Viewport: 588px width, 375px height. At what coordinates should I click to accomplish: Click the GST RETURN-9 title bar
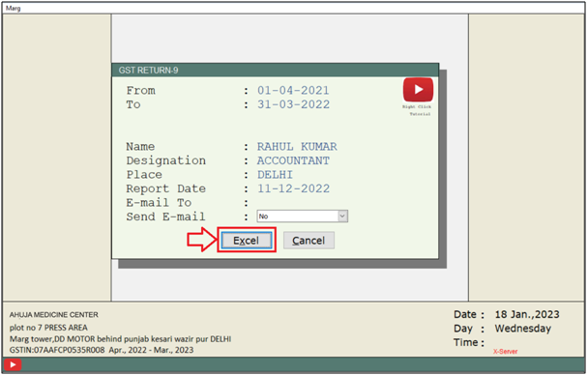tap(276, 70)
